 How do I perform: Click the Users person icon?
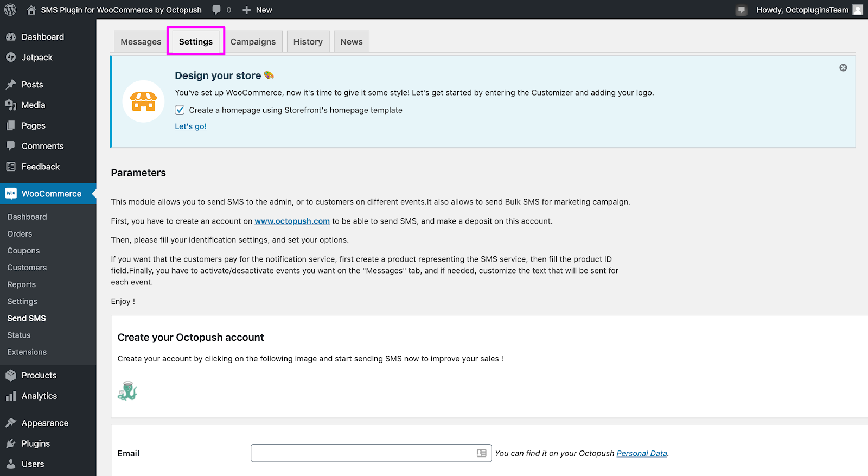[x=11, y=464]
